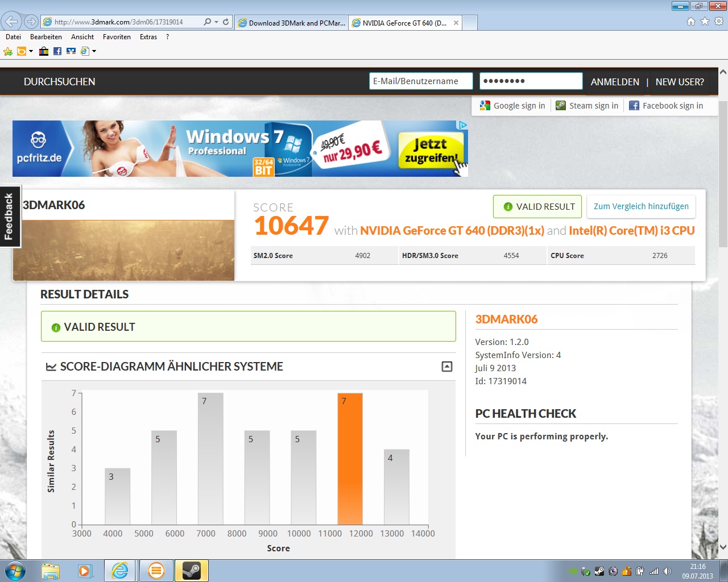This screenshot has height=582, width=728.
Task: Click the chart bar labeled 4
Action: pos(396,487)
